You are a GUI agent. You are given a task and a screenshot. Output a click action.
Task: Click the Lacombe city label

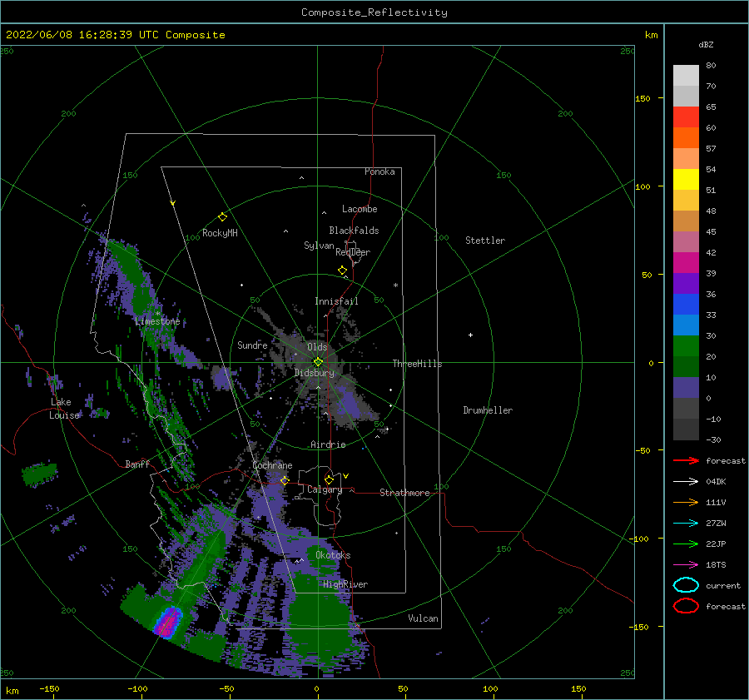pyautogui.click(x=360, y=209)
